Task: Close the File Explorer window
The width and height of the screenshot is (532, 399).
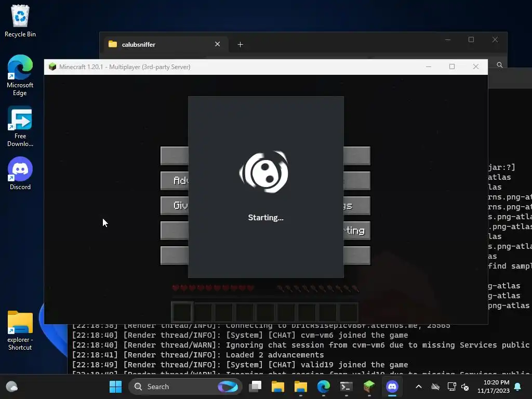Action: pyautogui.click(x=495, y=39)
